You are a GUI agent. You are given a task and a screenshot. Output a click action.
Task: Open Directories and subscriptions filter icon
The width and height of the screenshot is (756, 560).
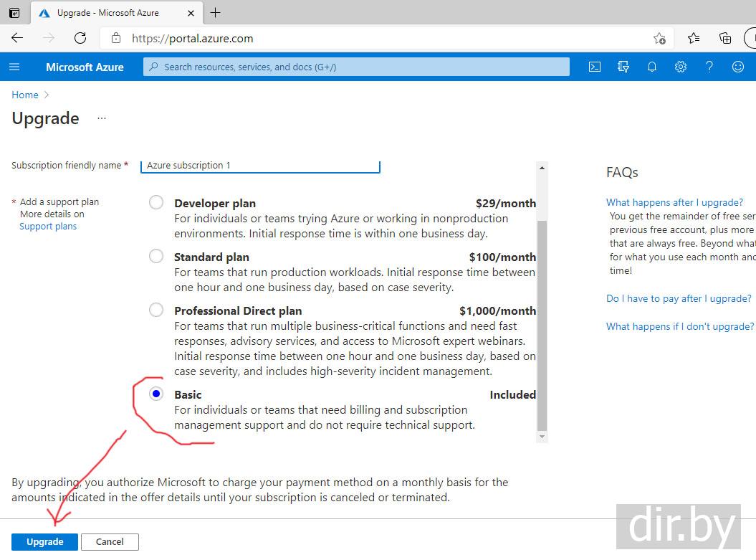pyautogui.click(x=623, y=67)
